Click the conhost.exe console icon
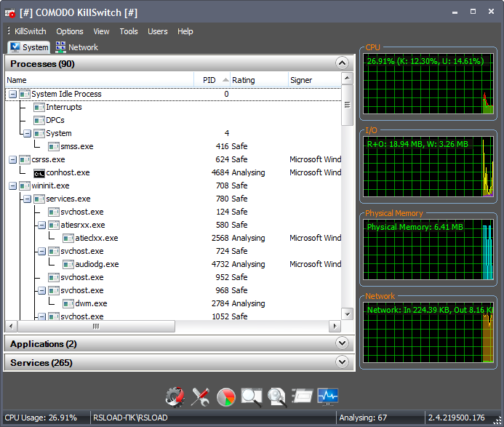504x427 pixels. (39, 174)
